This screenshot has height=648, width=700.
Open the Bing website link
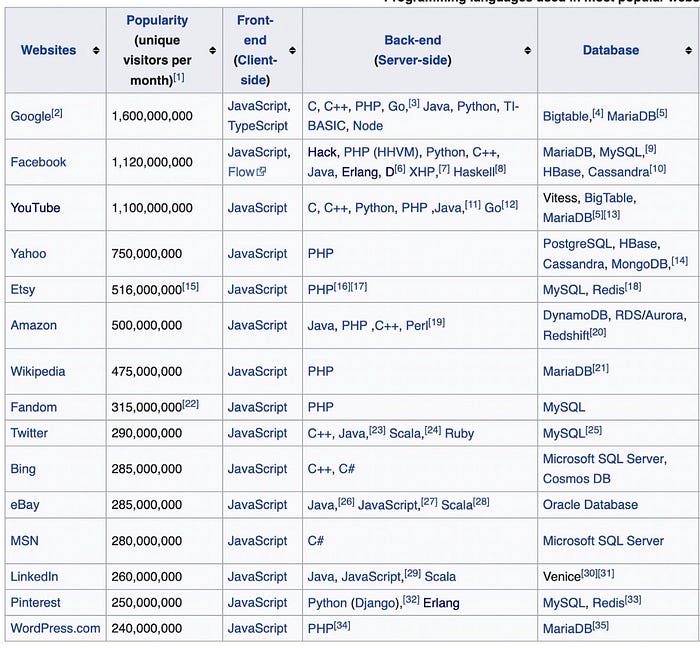23,469
